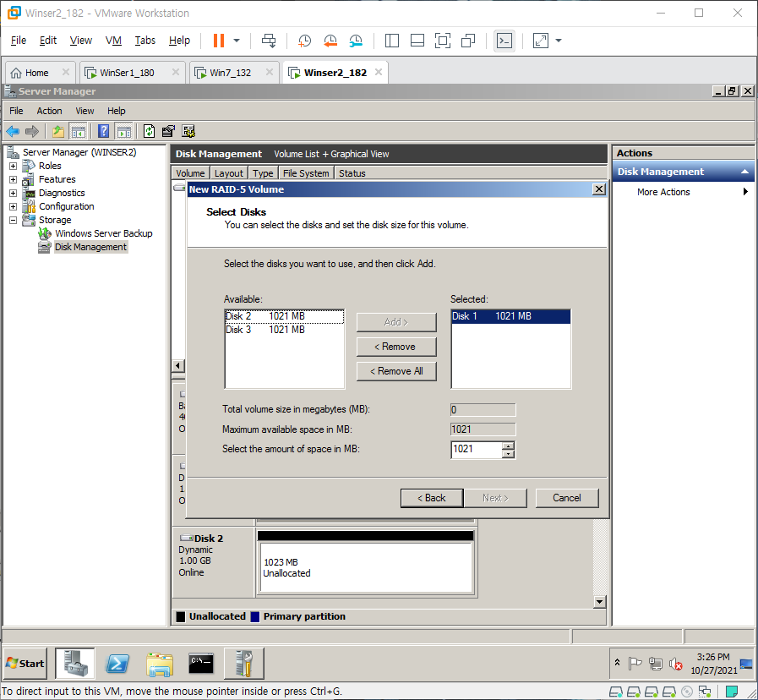Click the stretch guest display icon

(541, 41)
